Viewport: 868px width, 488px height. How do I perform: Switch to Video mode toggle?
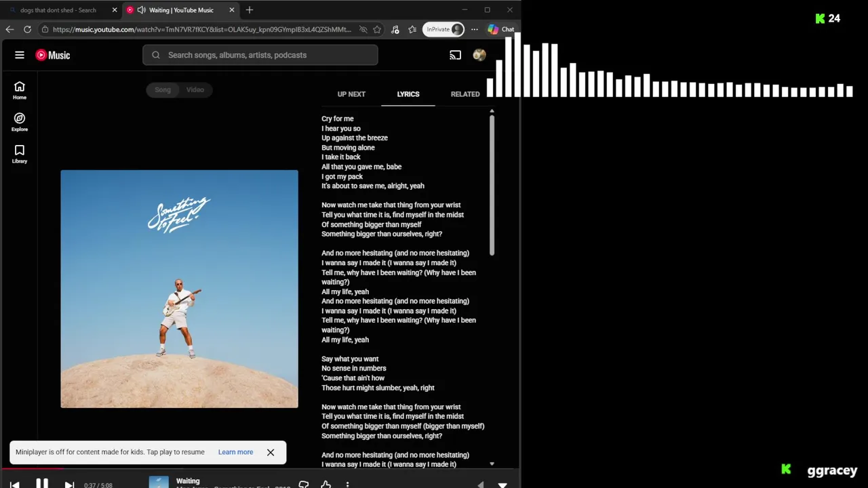pyautogui.click(x=195, y=89)
